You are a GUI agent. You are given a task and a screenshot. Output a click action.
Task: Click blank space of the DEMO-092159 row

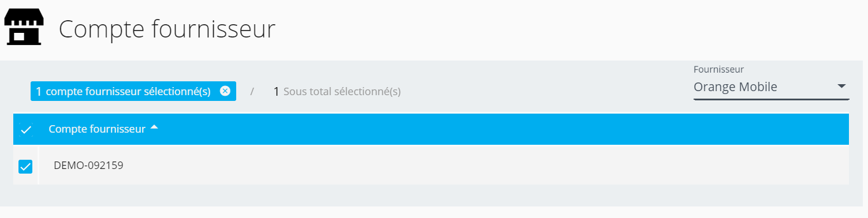coord(485,166)
